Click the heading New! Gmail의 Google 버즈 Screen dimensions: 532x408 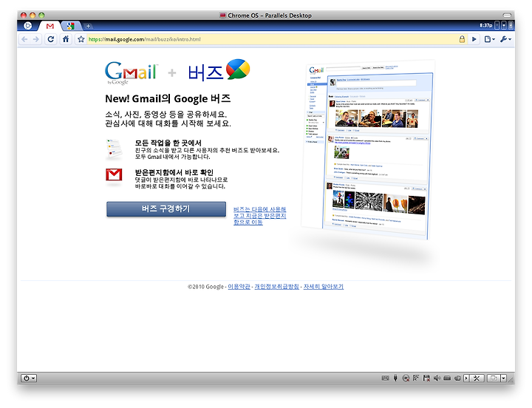(x=168, y=99)
